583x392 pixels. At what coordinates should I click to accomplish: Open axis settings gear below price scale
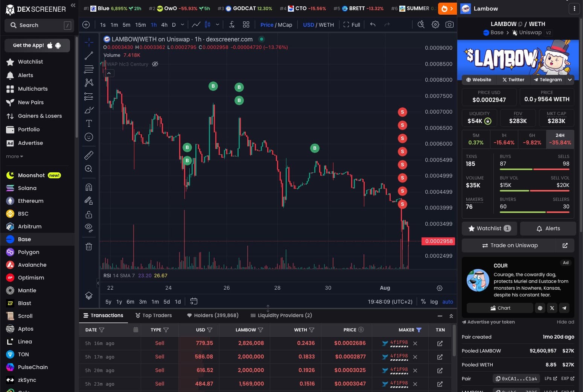pyautogui.click(x=439, y=288)
